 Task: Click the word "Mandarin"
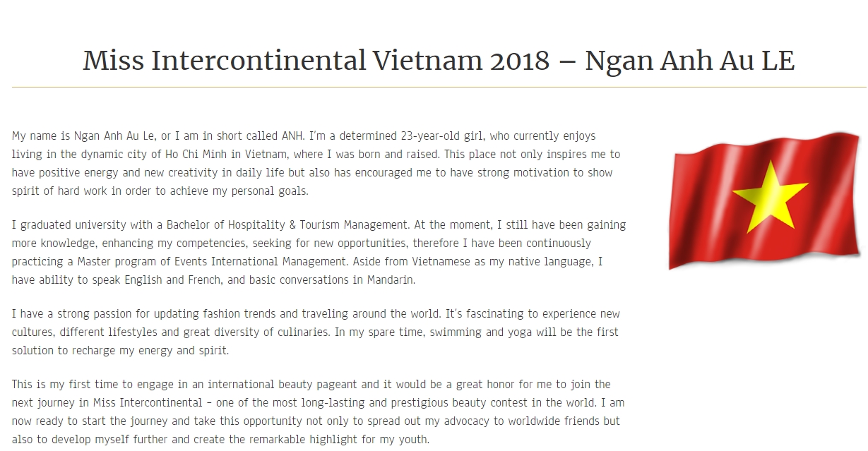click(x=391, y=280)
